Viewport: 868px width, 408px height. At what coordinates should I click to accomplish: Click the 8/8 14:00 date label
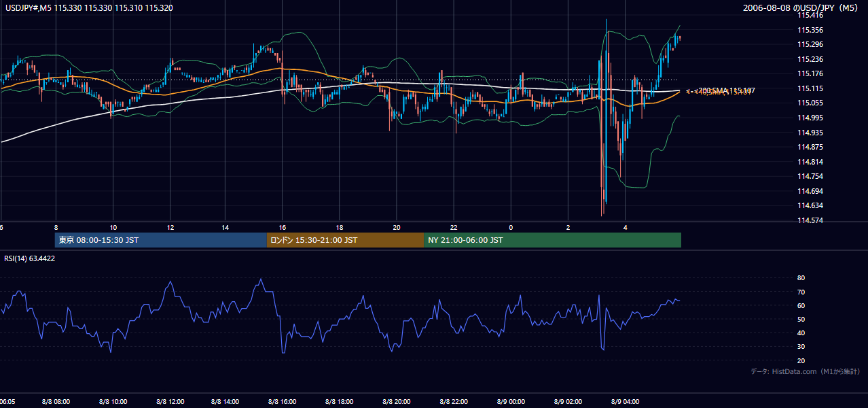point(226,402)
